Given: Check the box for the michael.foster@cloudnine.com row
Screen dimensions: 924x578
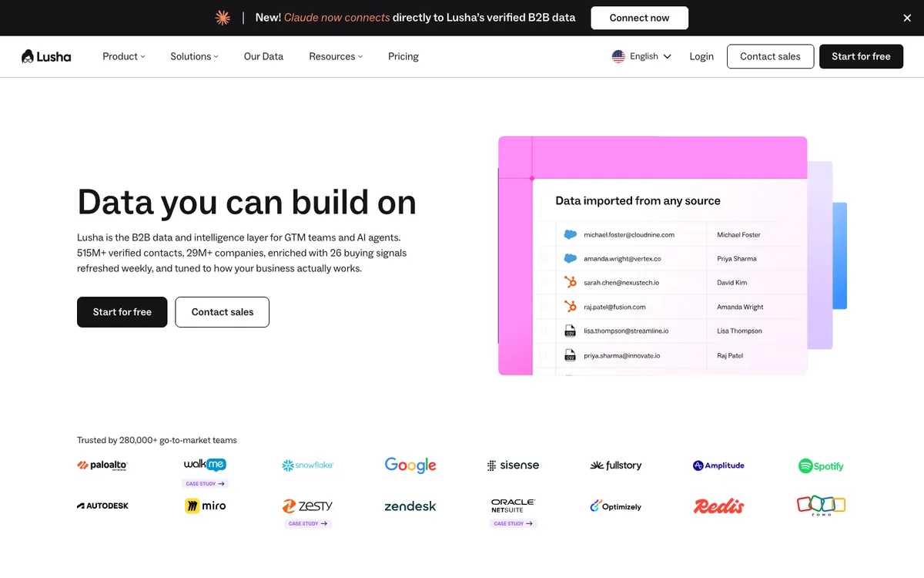Looking at the screenshot, I should point(544,234).
